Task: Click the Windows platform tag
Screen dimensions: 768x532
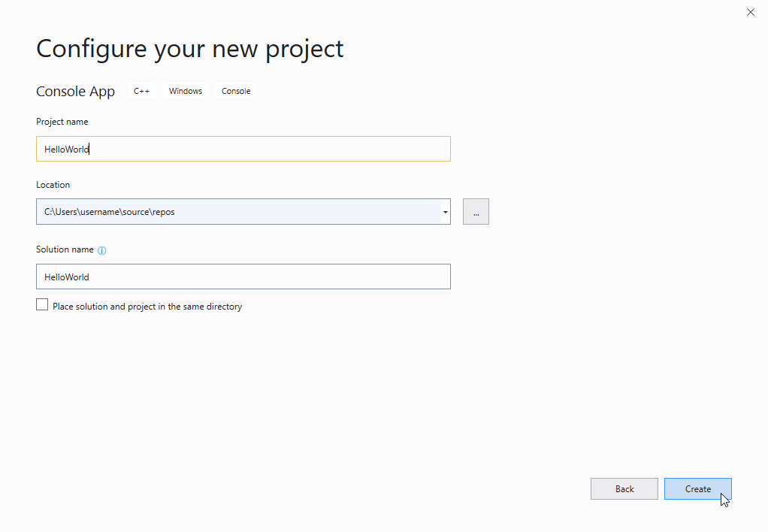Action: 185,90
